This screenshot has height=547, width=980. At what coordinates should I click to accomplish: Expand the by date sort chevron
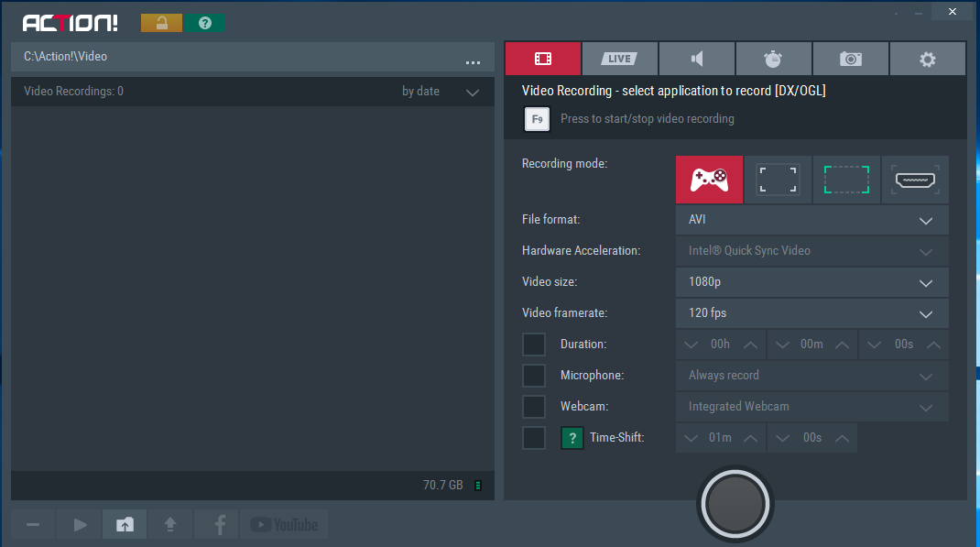473,93
